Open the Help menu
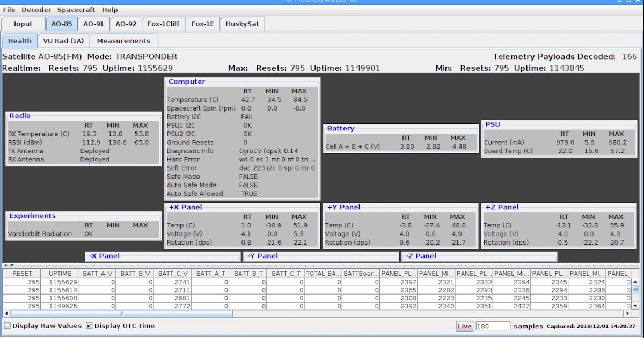644x338 pixels. click(110, 9)
